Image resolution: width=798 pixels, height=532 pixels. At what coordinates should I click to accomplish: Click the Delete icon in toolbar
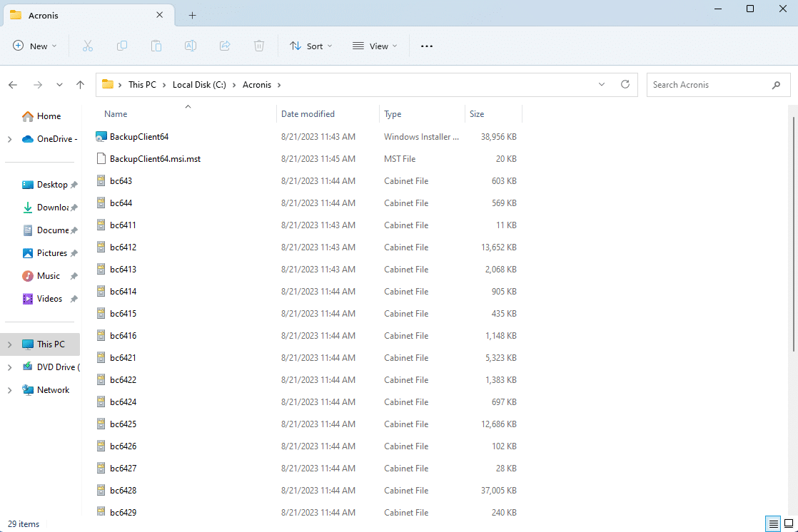(x=258, y=46)
